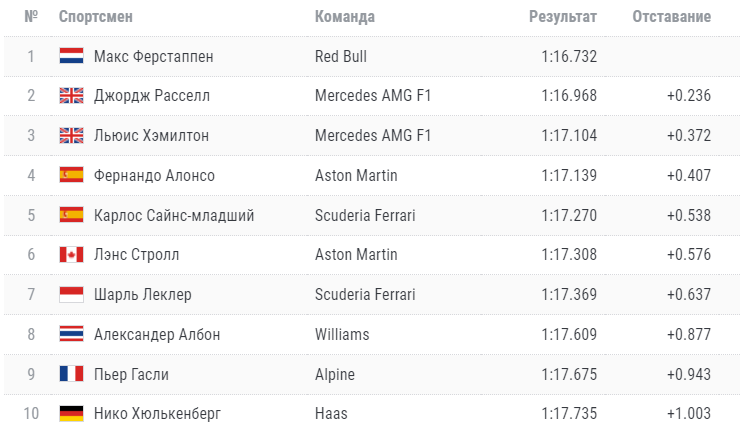Viewport: 740px width, 433px height.
Task: Open Нико Хюлькенберг driver name
Action: pos(158,414)
